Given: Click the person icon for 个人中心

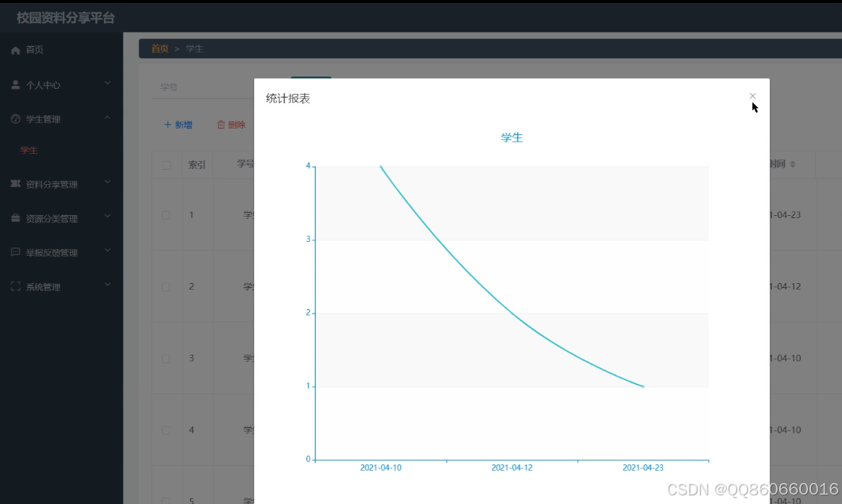Looking at the screenshot, I should pos(15,84).
